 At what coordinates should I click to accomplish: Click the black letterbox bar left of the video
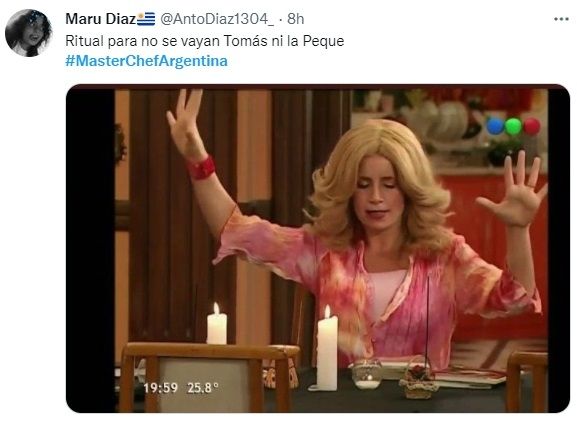(91, 248)
